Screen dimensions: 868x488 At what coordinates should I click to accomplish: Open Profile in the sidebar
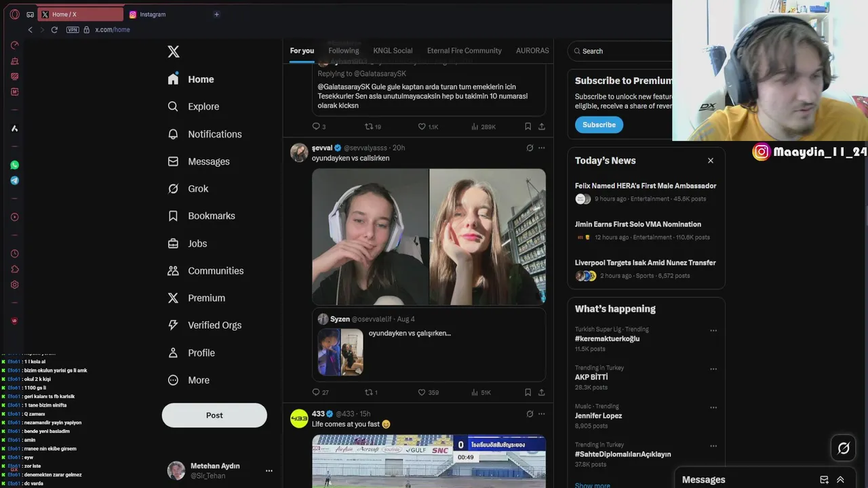(191, 352)
